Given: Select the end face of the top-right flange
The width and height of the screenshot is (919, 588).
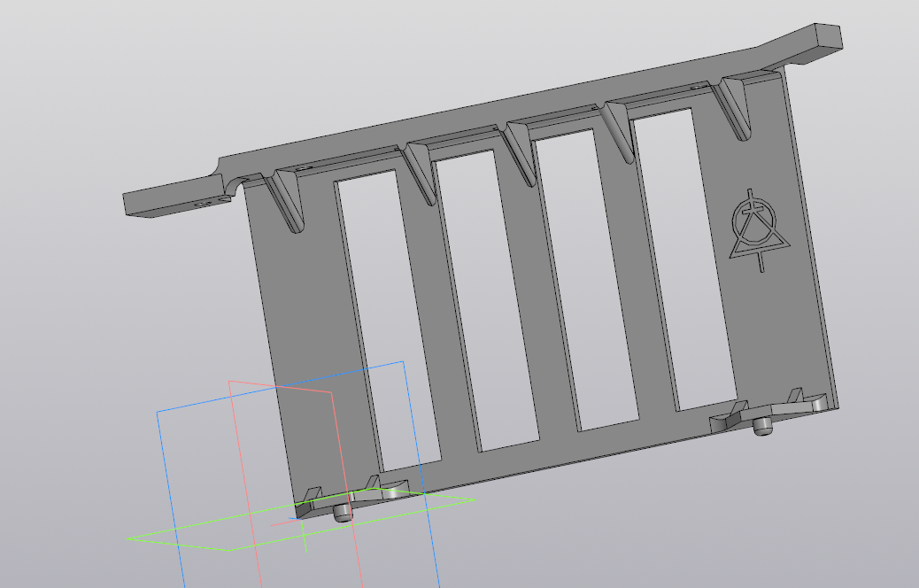Looking at the screenshot, I should pos(831,37).
